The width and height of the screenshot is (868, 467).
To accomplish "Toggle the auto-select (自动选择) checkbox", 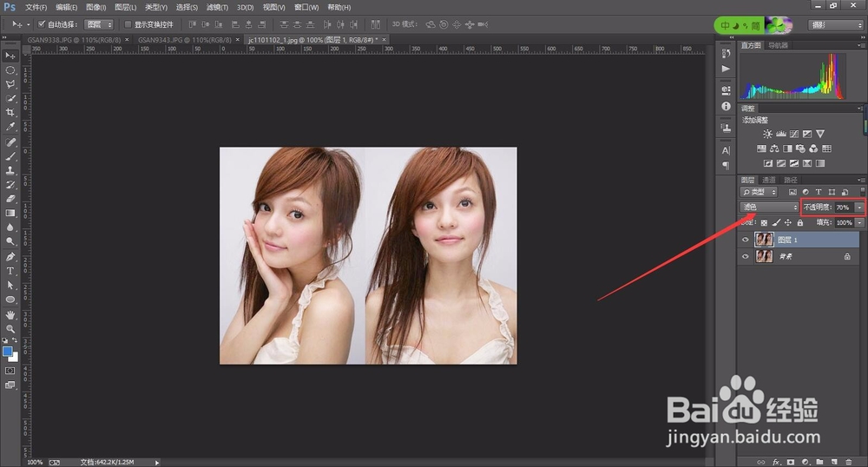I will click(42, 23).
